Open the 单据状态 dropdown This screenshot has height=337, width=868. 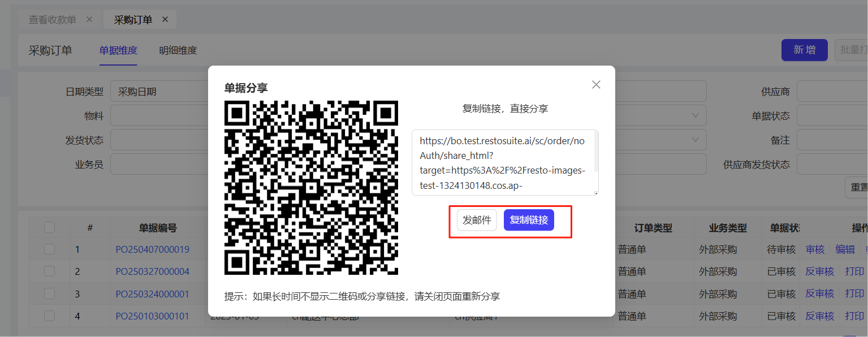coord(832,115)
